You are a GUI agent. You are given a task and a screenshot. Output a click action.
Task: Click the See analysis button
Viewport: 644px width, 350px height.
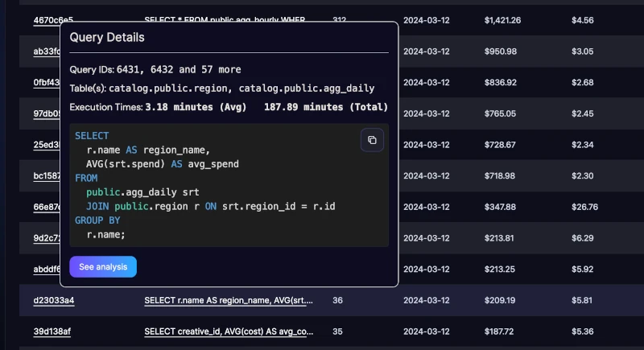point(103,266)
